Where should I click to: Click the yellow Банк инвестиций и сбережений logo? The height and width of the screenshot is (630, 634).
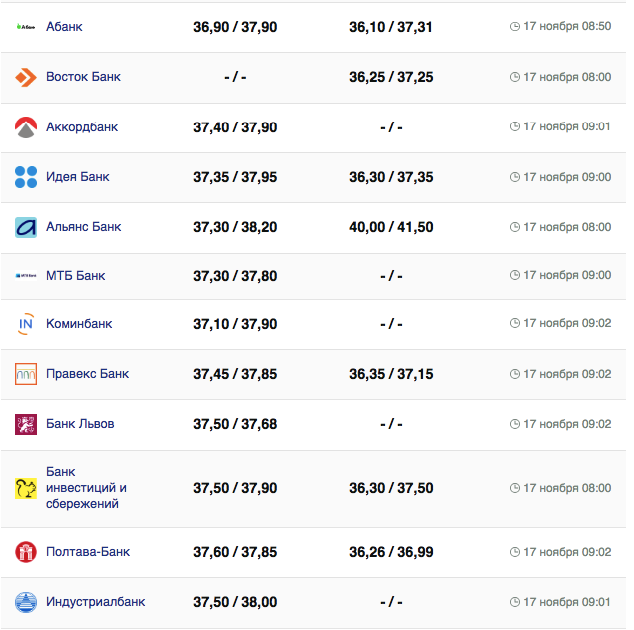(26, 488)
